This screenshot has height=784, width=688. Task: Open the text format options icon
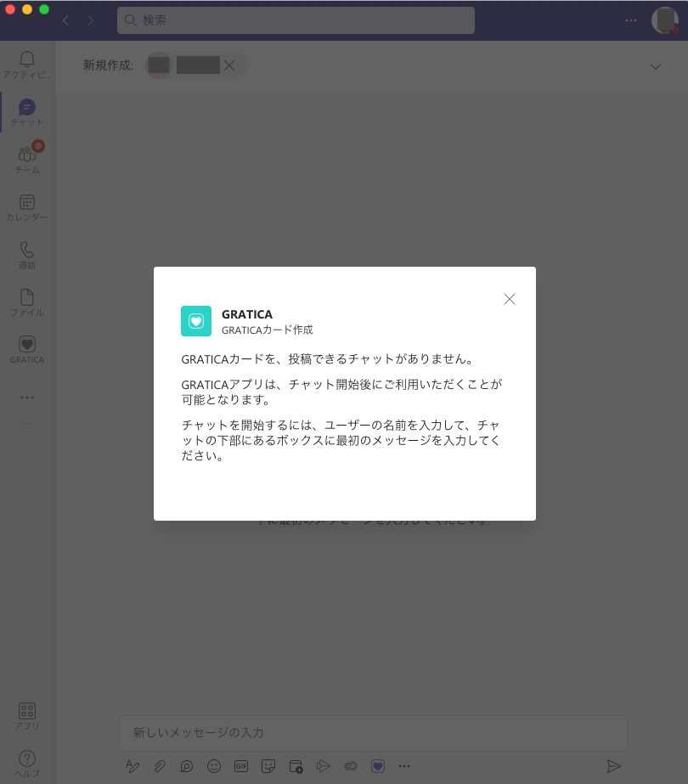click(x=133, y=766)
